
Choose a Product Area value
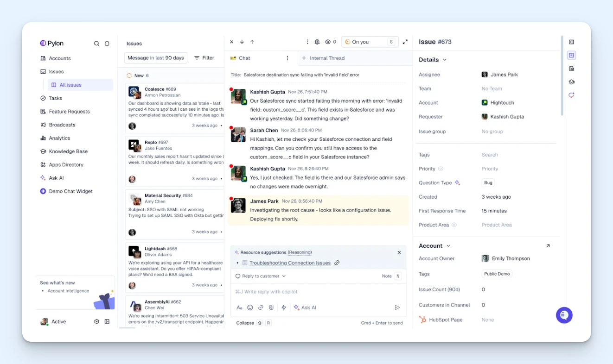tap(497, 225)
